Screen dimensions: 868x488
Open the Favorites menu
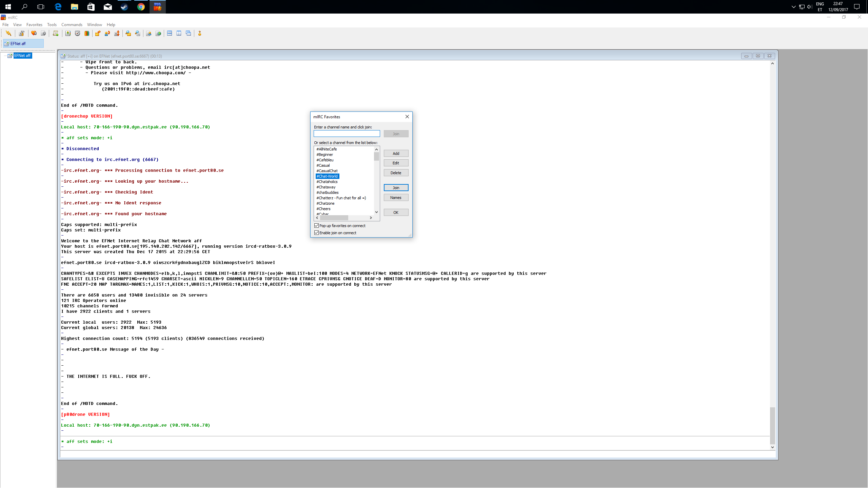34,24
